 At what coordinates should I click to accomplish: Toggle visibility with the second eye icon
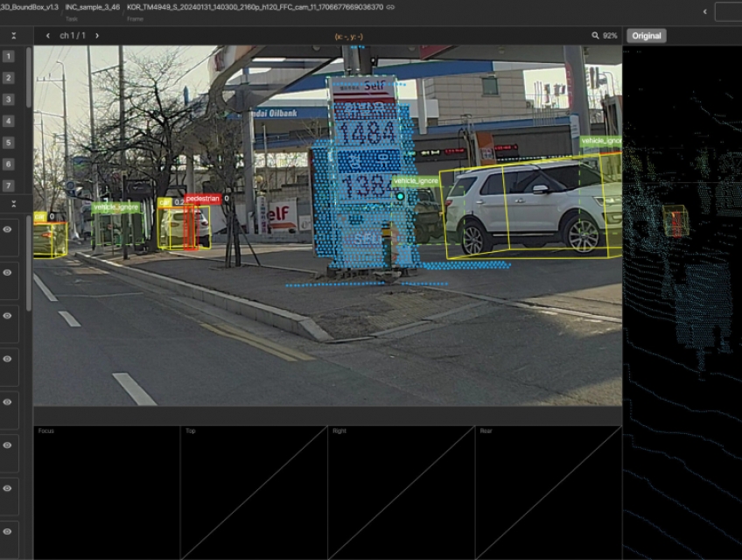click(8, 272)
